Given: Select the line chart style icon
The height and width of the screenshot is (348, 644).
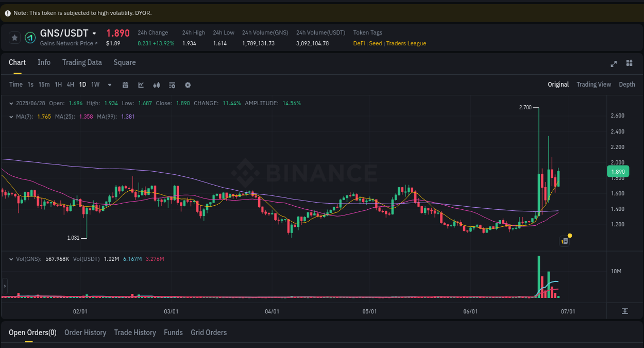Looking at the screenshot, I should coord(141,85).
